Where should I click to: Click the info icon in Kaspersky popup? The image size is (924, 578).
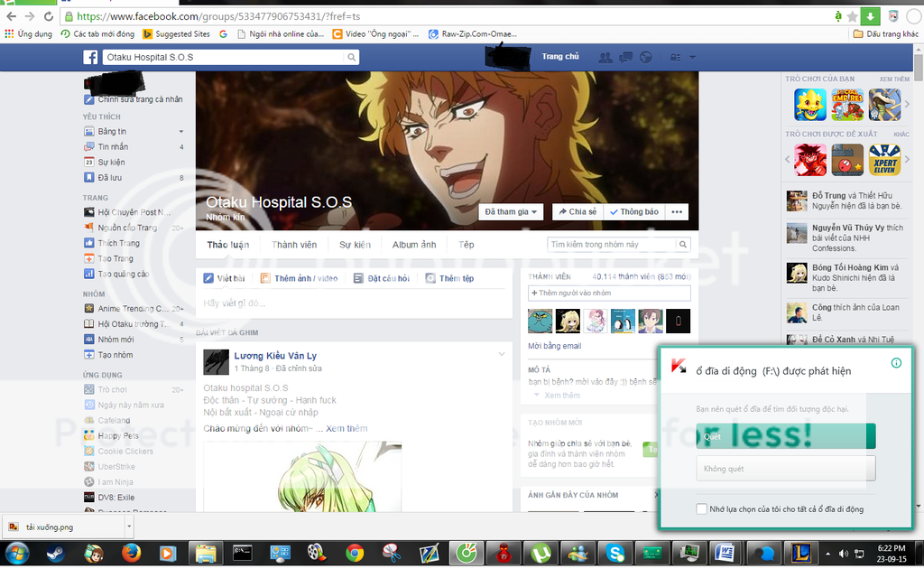896,363
